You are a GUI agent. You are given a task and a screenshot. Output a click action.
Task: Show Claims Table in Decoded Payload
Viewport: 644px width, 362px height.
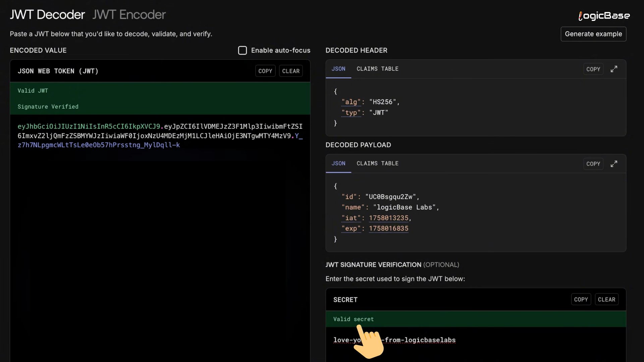[377, 164]
